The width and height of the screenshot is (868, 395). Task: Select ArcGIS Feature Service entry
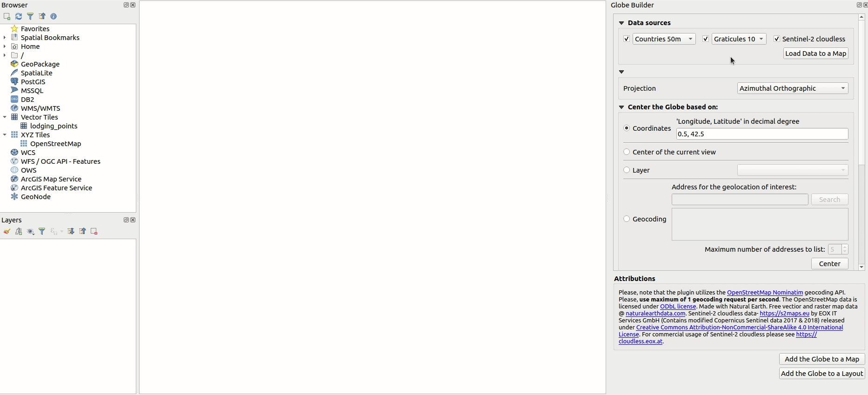[56, 188]
